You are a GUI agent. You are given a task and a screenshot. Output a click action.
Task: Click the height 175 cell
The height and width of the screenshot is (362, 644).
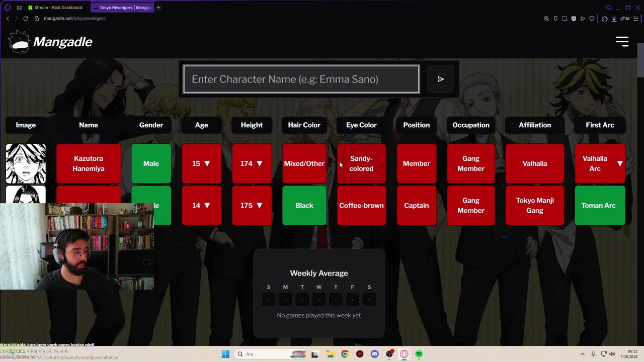(x=252, y=205)
